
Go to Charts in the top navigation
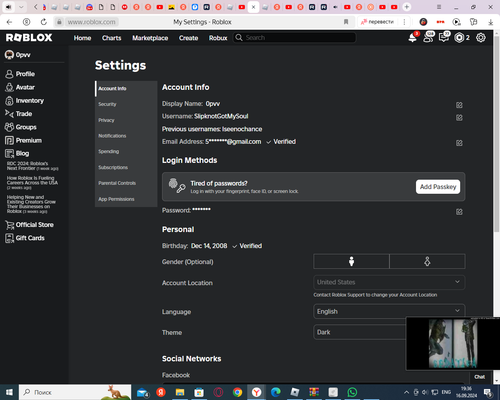(112, 38)
